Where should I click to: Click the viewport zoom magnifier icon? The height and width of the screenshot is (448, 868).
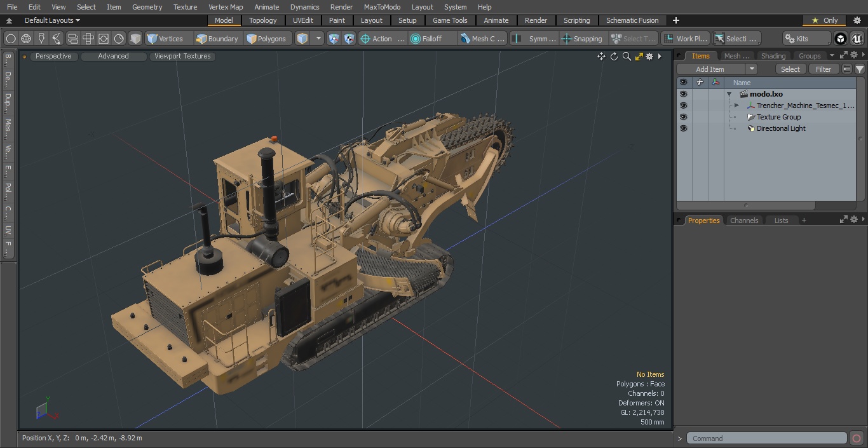click(x=627, y=57)
